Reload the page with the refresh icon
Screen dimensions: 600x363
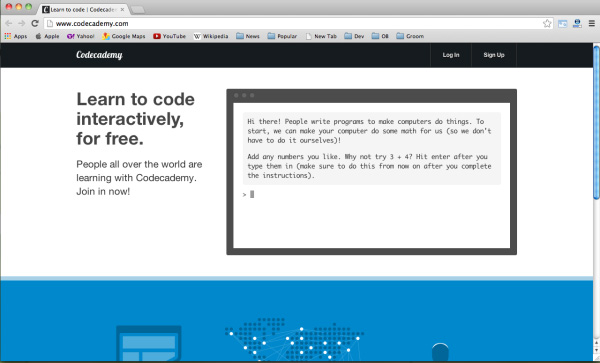pyautogui.click(x=35, y=23)
